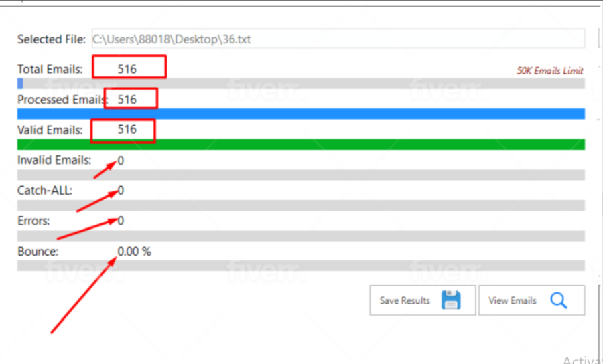Click the blue Processed Emails progress bar
603x364 pixels.
click(x=301, y=114)
